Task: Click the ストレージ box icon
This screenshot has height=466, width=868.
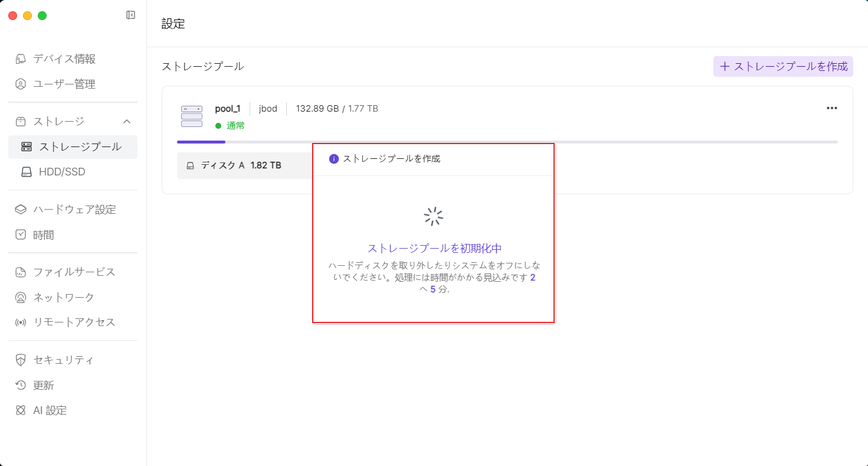Action: pyautogui.click(x=21, y=122)
